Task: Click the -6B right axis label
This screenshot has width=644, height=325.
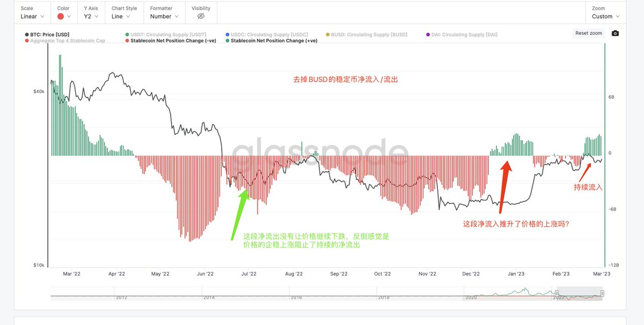Action: click(611, 210)
